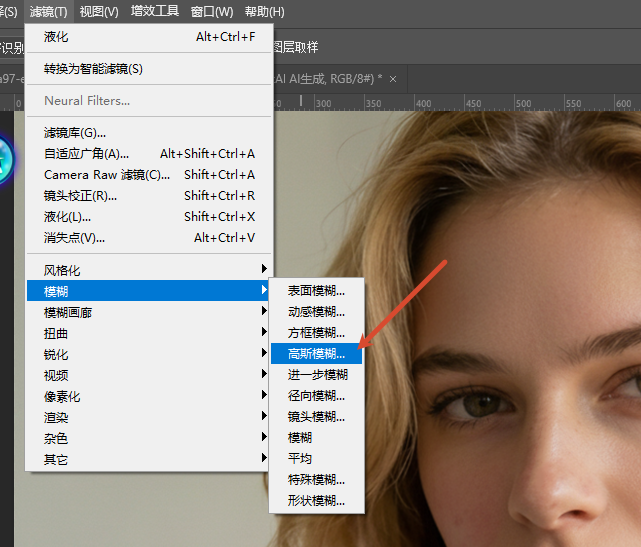Expand the 杂色 submenu
The image size is (641, 547).
click(x=148, y=438)
